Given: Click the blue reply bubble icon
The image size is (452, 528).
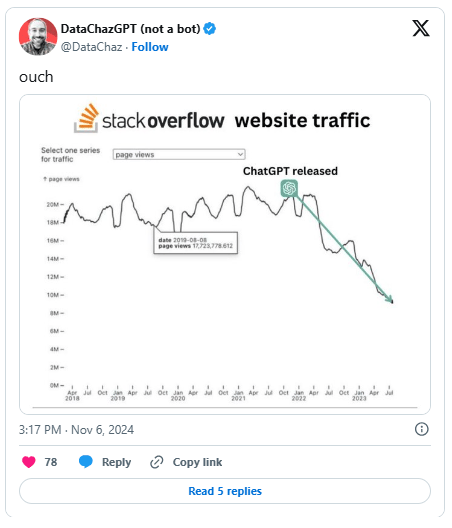Looking at the screenshot, I should click(x=86, y=462).
